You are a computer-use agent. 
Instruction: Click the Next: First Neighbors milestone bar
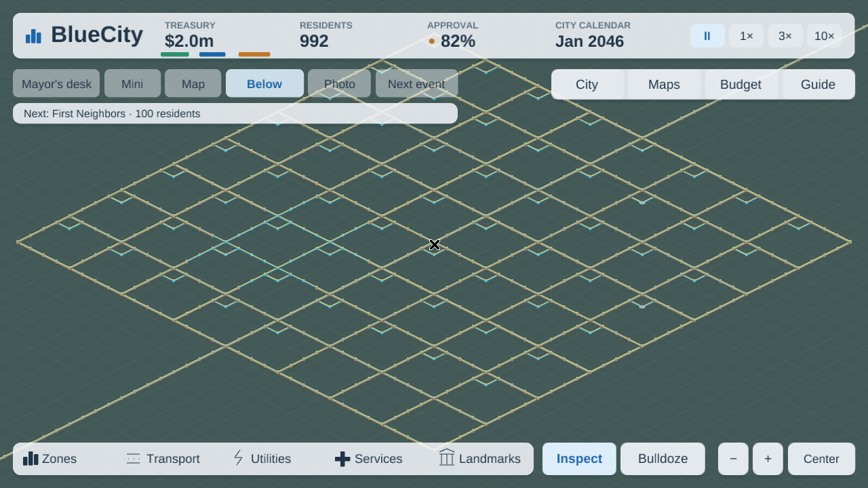(235, 113)
